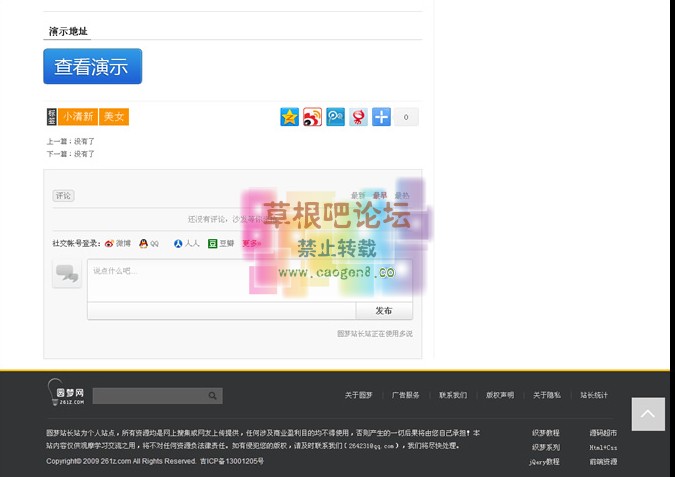Click the 发布 publish button
675x477 pixels.
(x=384, y=311)
